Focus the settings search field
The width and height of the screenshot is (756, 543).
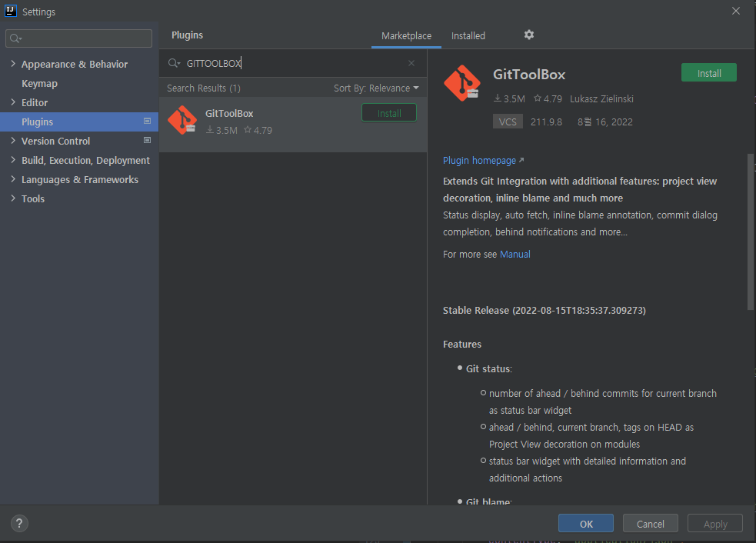tap(78, 38)
